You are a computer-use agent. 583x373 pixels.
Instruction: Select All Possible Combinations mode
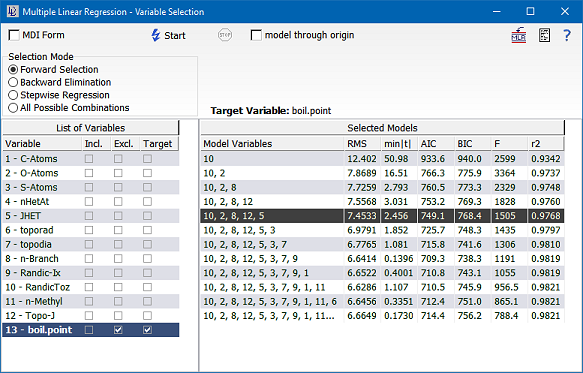[13, 108]
